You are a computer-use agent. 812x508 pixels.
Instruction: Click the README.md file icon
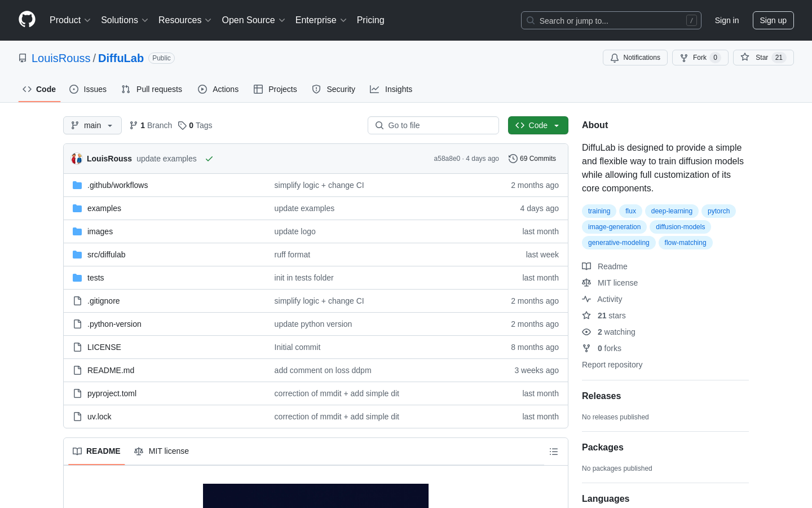[77, 370]
